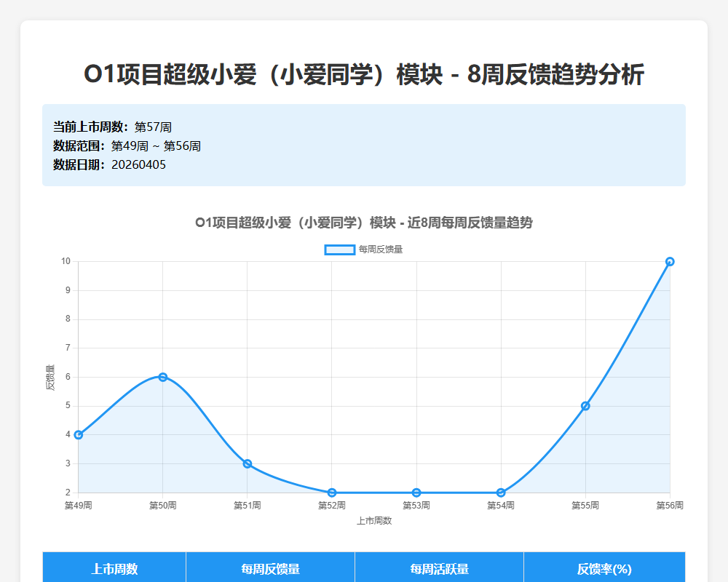The height and width of the screenshot is (582, 728).
Task: Select the 第56周 peak data point
Action: pyautogui.click(x=670, y=262)
